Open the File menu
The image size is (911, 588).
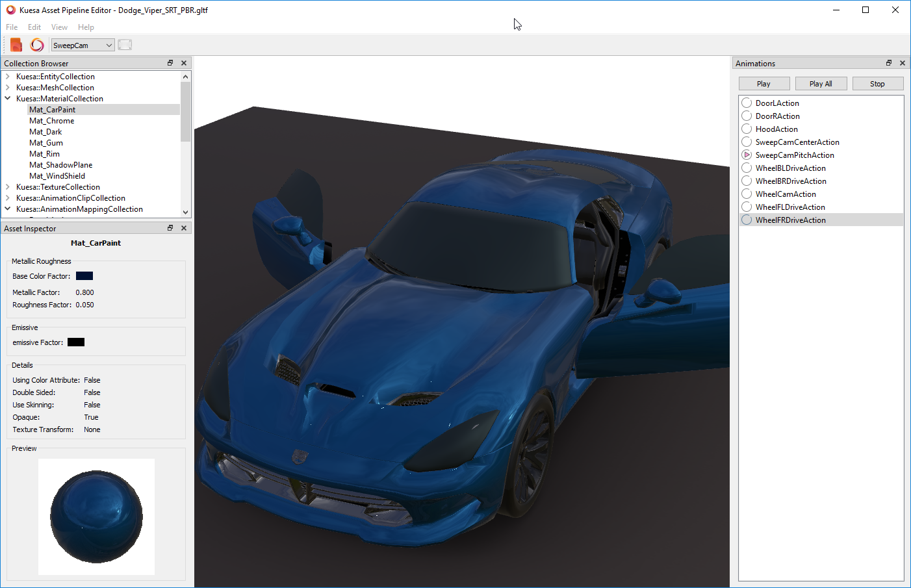point(12,27)
